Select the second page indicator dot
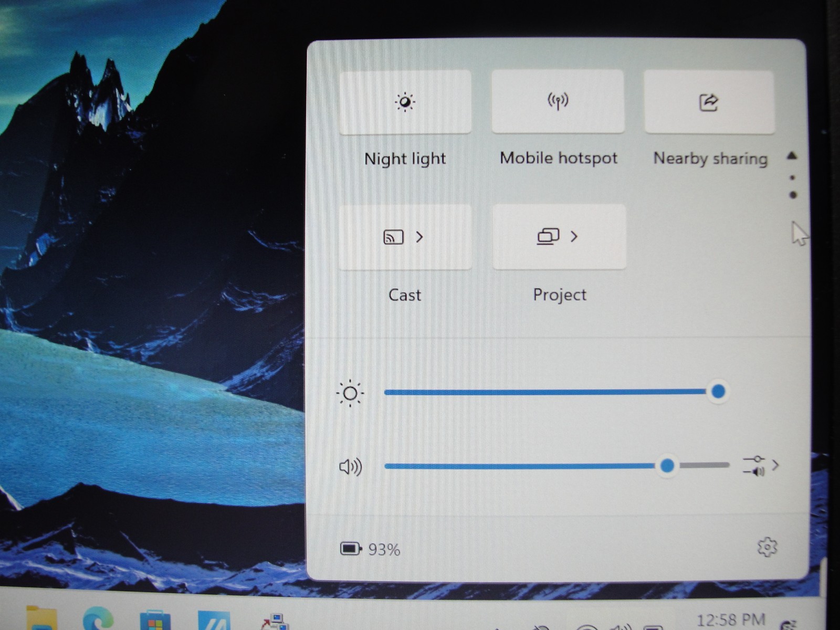 tap(793, 195)
